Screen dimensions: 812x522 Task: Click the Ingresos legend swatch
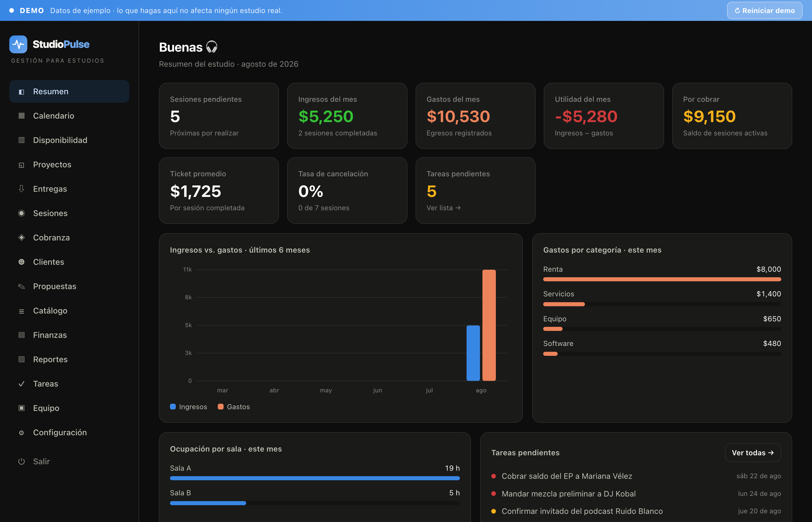point(173,407)
